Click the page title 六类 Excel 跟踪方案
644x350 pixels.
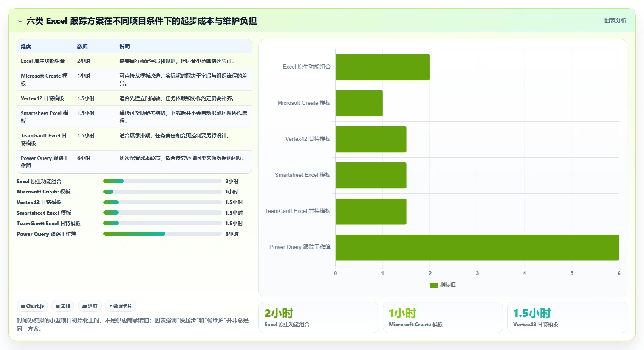coord(141,21)
